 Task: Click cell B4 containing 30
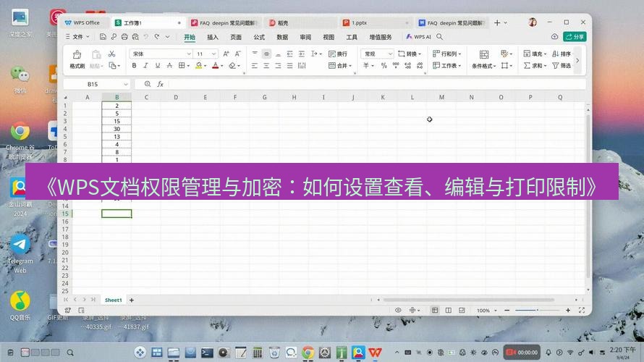pyautogui.click(x=116, y=129)
